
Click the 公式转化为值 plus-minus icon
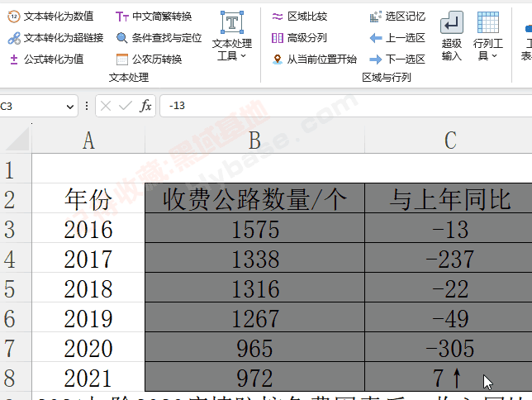point(13,60)
